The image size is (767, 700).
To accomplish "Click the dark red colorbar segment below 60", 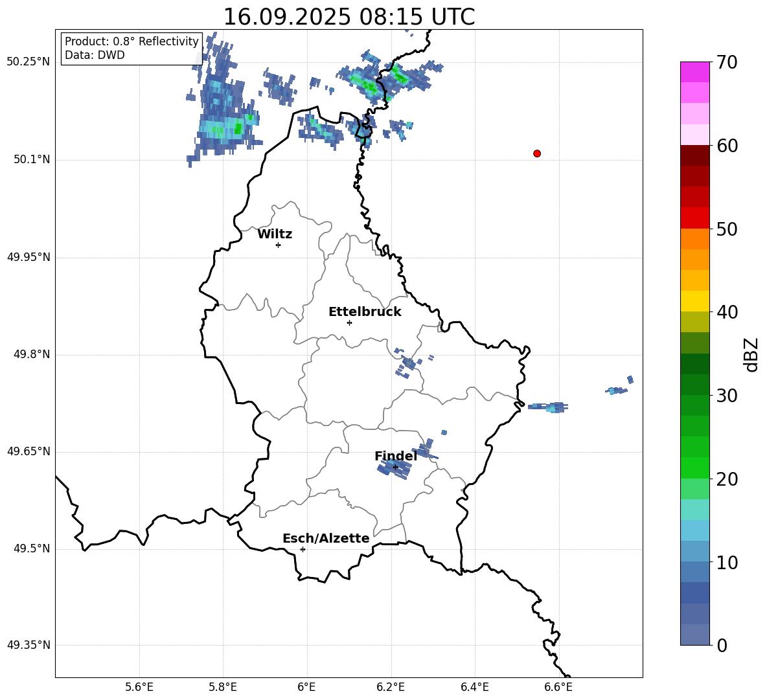I will [x=694, y=155].
